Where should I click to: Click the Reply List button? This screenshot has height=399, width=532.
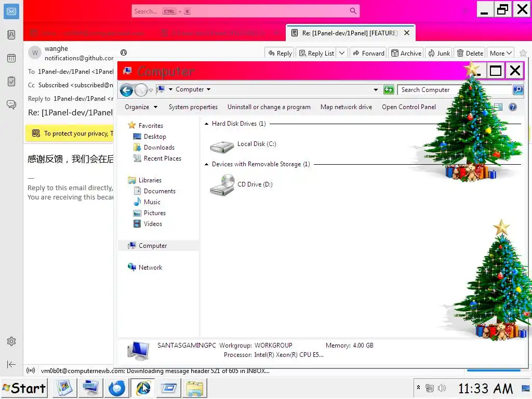[x=316, y=53]
